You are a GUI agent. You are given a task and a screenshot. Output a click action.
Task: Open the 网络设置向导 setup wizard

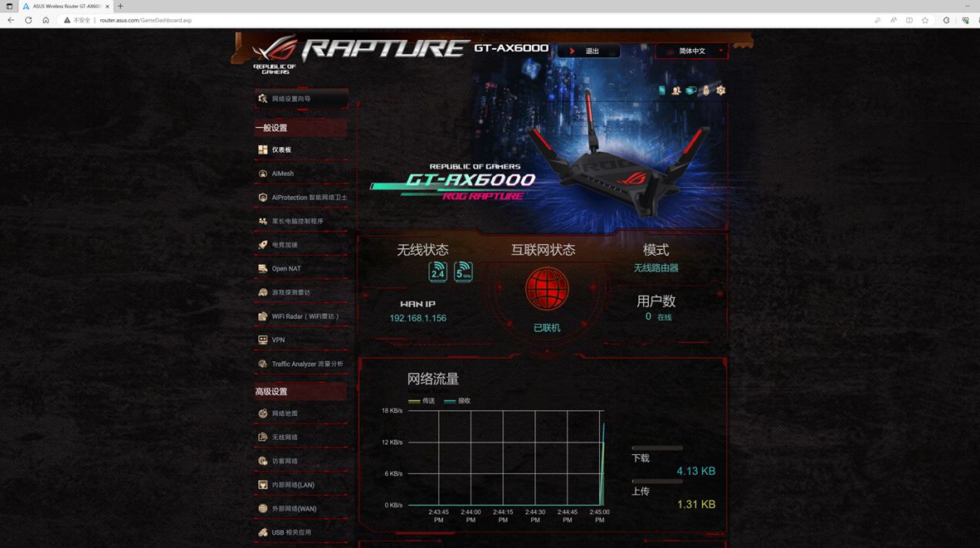pyautogui.click(x=301, y=99)
